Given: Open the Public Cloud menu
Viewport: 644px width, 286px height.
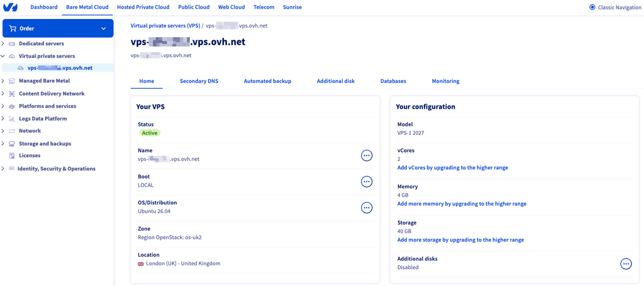Looking at the screenshot, I should tap(194, 7).
